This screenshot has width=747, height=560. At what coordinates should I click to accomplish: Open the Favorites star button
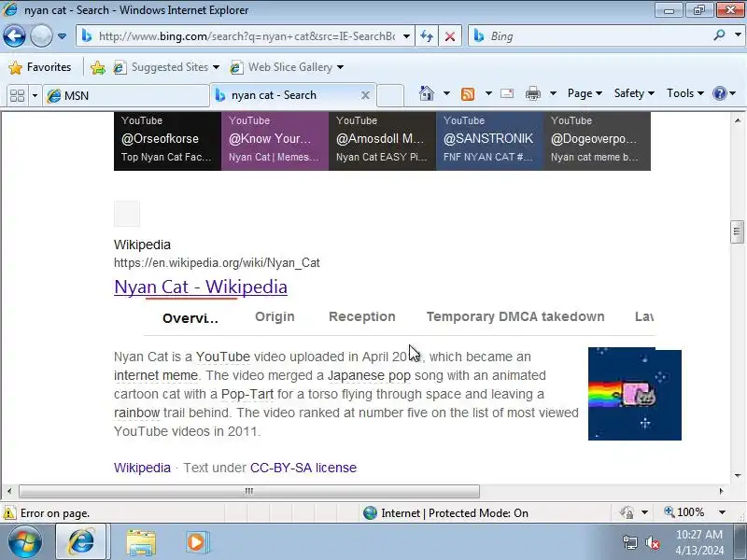40,67
